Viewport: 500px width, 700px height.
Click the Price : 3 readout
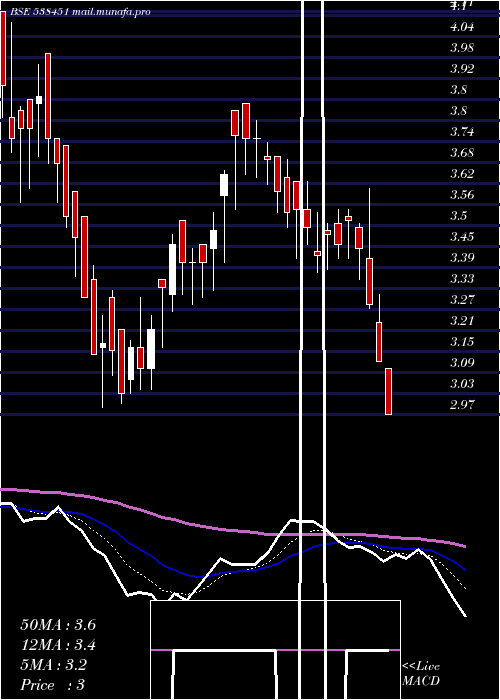[53, 685]
